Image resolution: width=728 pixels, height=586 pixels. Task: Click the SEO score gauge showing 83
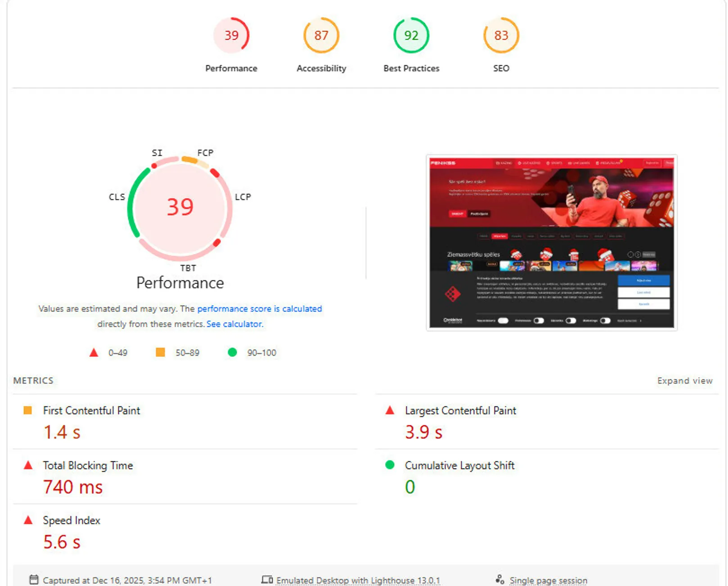pos(501,35)
